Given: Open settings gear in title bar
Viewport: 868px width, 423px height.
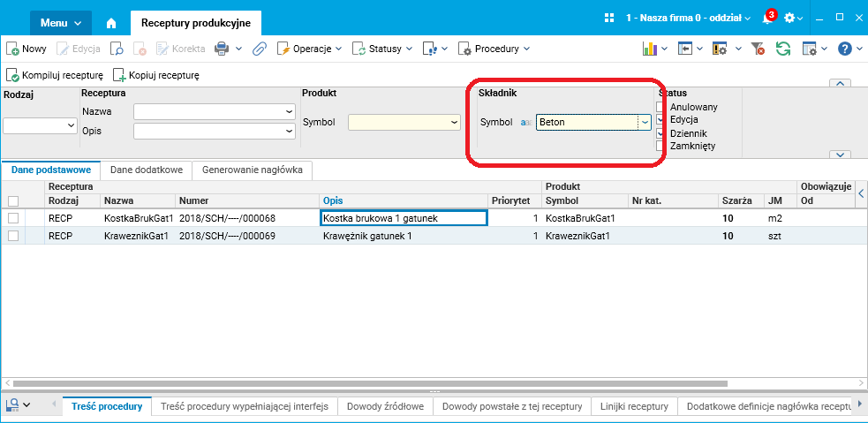Looking at the screenshot, I should pyautogui.click(x=789, y=18).
